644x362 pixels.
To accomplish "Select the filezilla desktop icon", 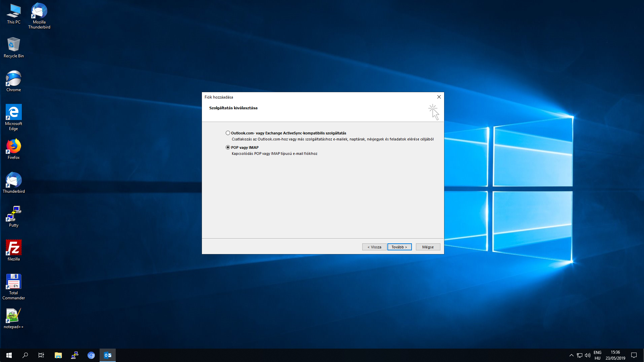I will [x=14, y=250].
